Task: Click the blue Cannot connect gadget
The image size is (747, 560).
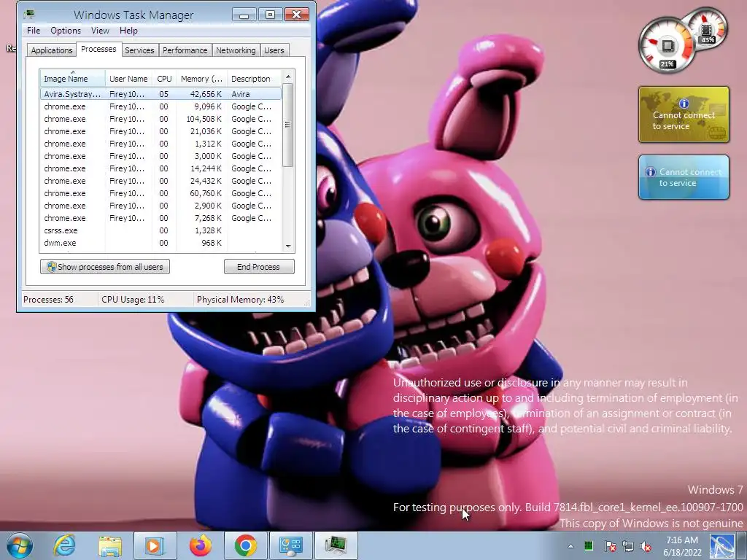Action: (x=684, y=177)
